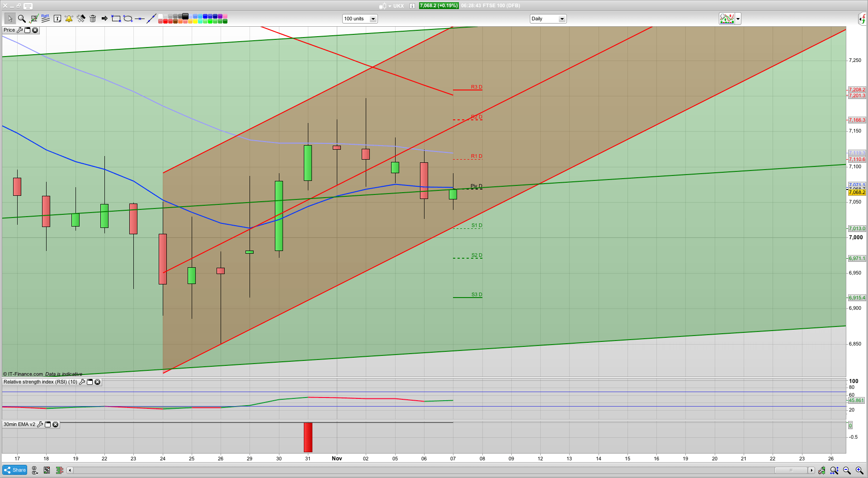The height and width of the screenshot is (478, 868).
Task: Open the 100 units dropdown
Action: click(360, 19)
